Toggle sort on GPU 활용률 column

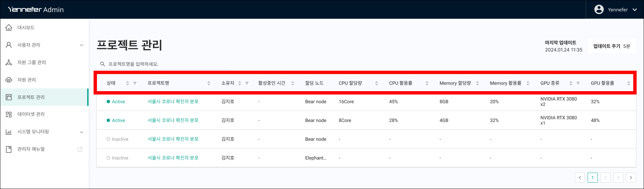(629, 83)
